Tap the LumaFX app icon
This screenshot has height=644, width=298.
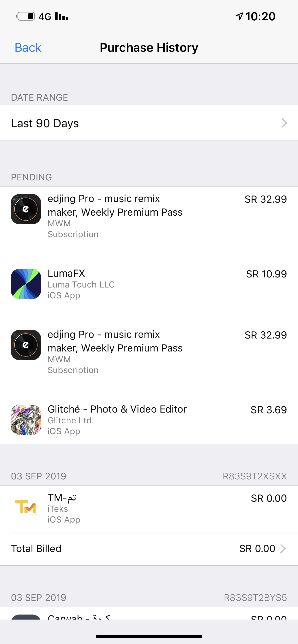click(26, 284)
